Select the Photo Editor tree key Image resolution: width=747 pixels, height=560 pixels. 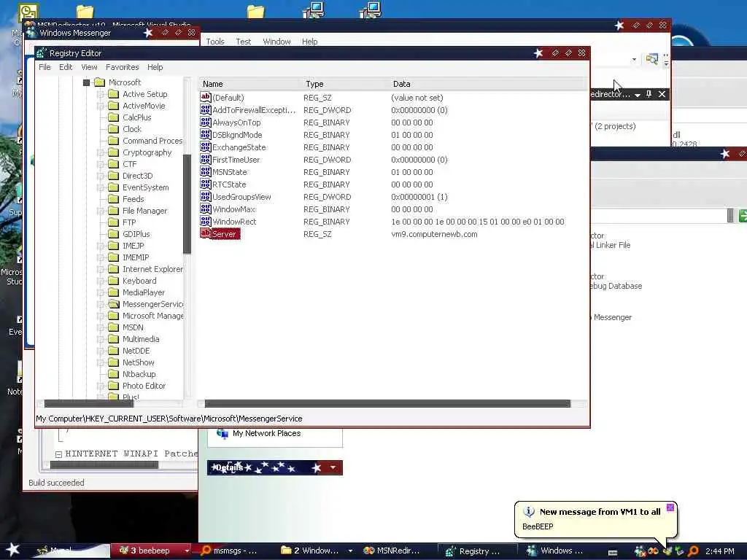pyautogui.click(x=144, y=386)
